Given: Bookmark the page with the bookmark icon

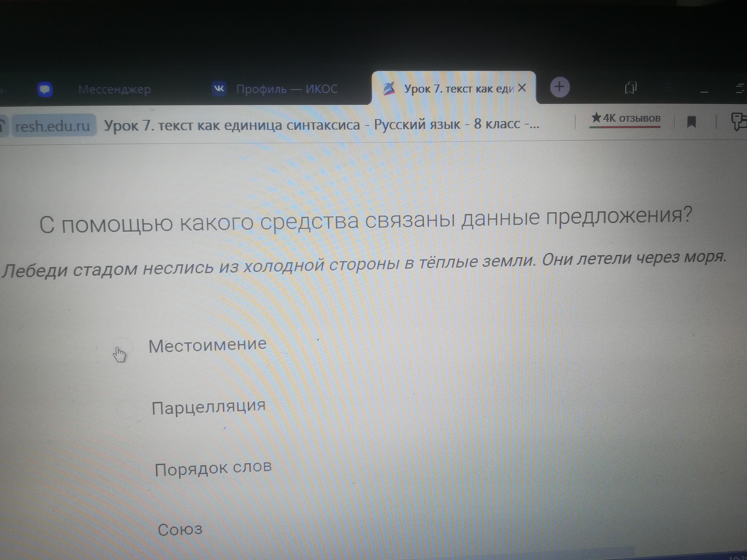Looking at the screenshot, I should point(691,122).
